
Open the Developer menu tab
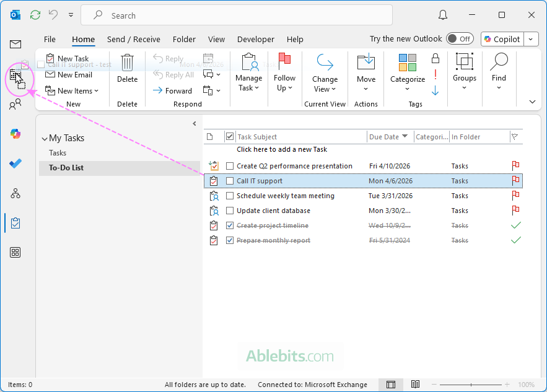[x=255, y=39]
